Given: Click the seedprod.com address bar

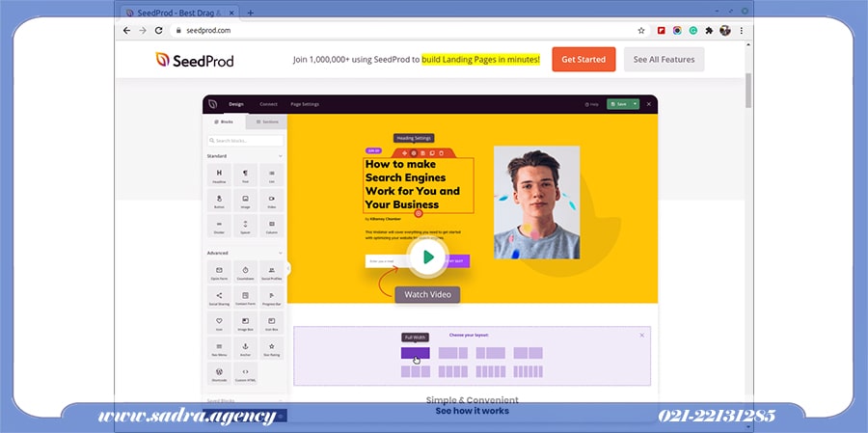Looking at the screenshot, I should pyautogui.click(x=407, y=31).
